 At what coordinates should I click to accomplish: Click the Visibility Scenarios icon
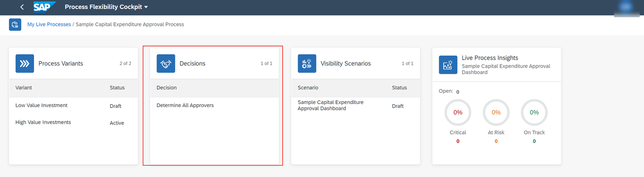pyautogui.click(x=307, y=64)
